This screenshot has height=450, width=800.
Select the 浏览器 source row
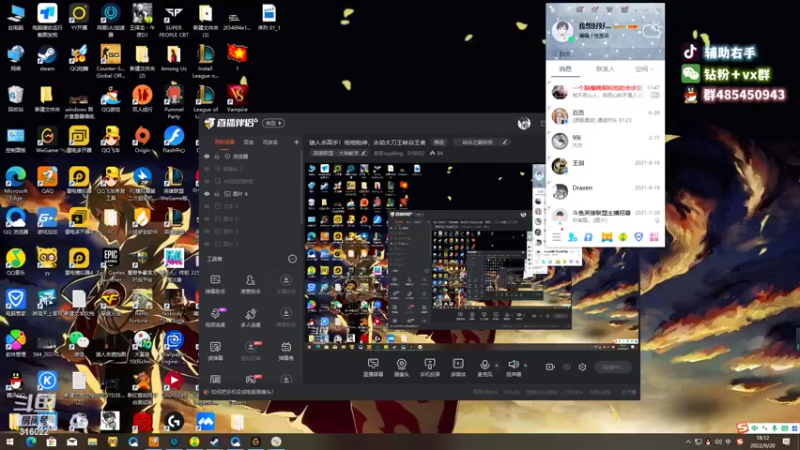(252, 156)
